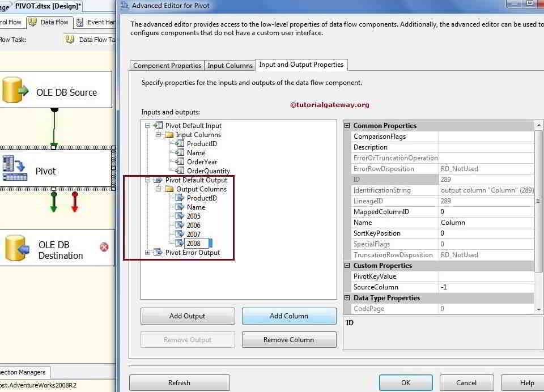Viewport: 544px width, 392px height.
Task: Click the Pivot Error Output icon
Action: (158, 253)
